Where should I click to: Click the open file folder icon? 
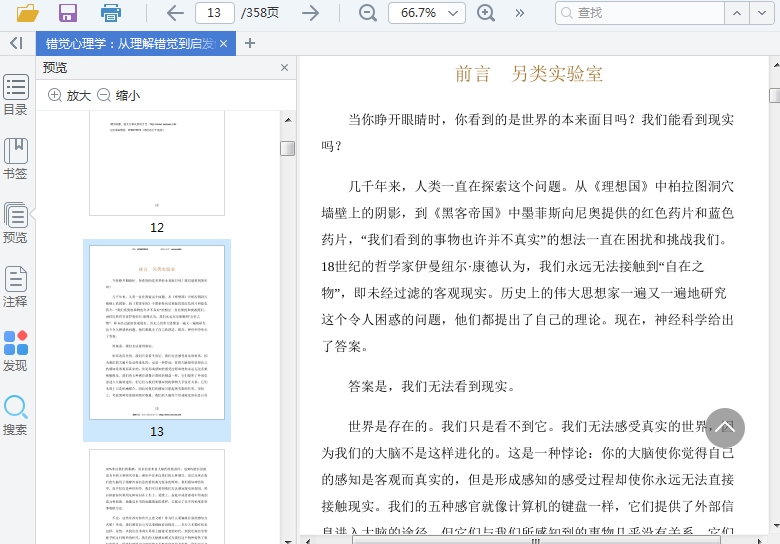pyautogui.click(x=27, y=13)
